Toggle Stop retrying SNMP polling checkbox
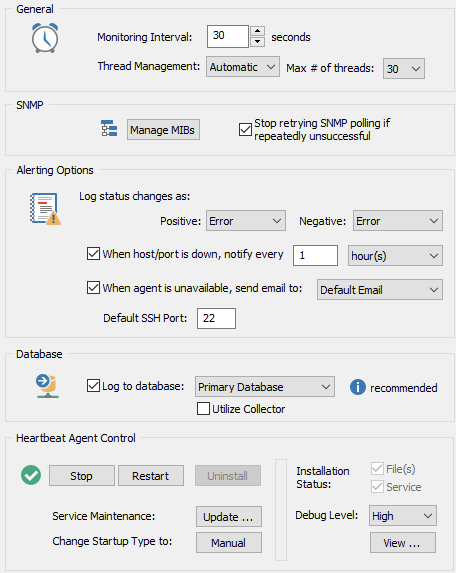The width and height of the screenshot is (456, 573). click(245, 129)
